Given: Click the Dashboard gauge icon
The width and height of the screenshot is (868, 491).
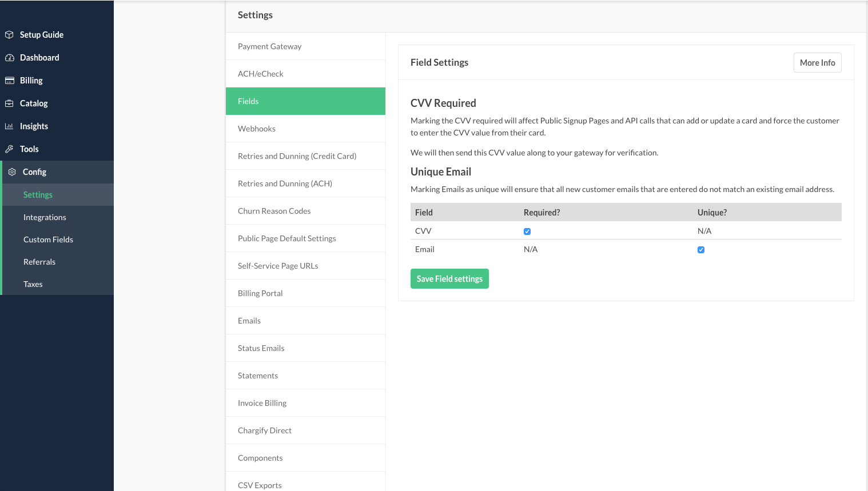Looking at the screenshot, I should tap(9, 58).
